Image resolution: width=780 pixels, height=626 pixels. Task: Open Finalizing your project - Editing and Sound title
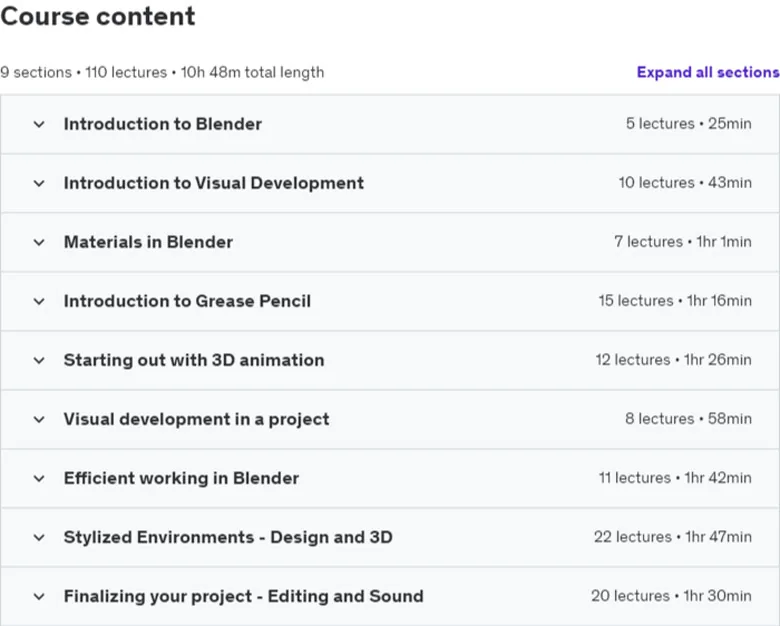point(243,596)
